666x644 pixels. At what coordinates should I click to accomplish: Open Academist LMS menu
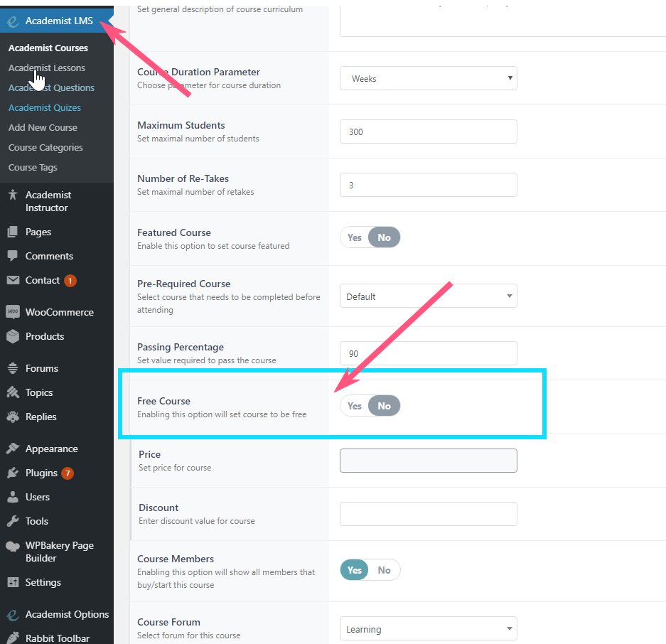pos(57,21)
